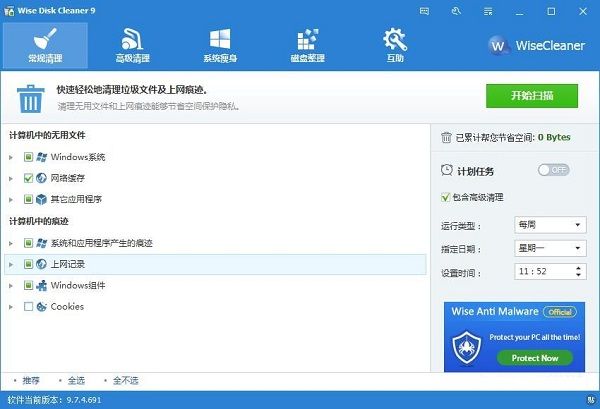
Task: Switch to 磁盘整理 tab
Action: 307,46
